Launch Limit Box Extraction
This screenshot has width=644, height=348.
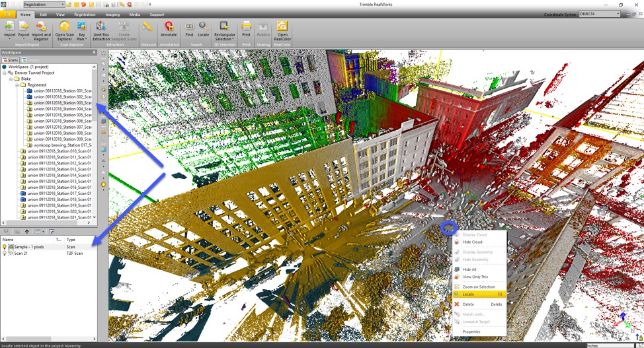pyautogui.click(x=101, y=30)
